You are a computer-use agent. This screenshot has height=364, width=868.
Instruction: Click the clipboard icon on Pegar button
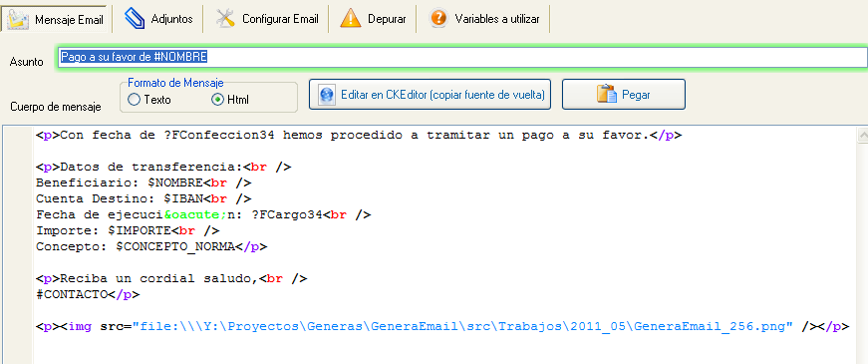(606, 94)
